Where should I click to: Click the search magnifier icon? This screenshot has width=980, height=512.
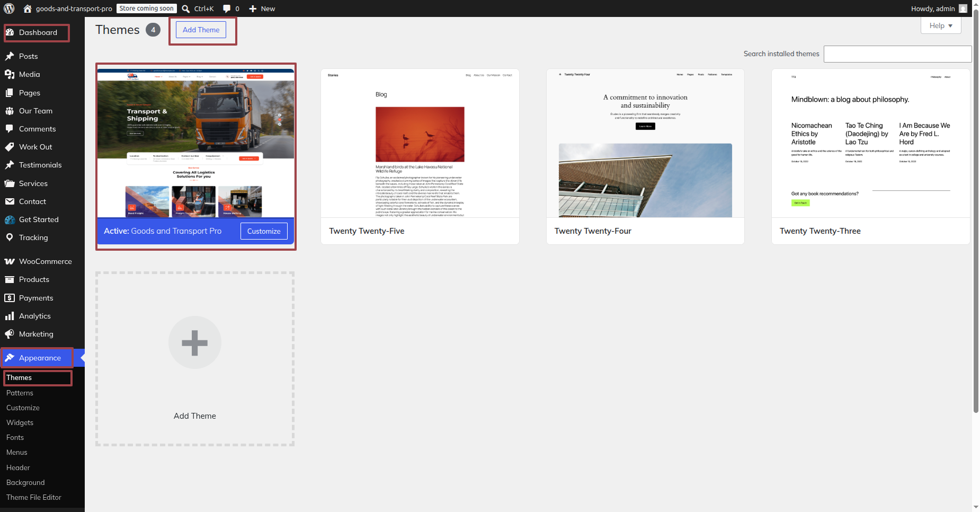point(186,8)
